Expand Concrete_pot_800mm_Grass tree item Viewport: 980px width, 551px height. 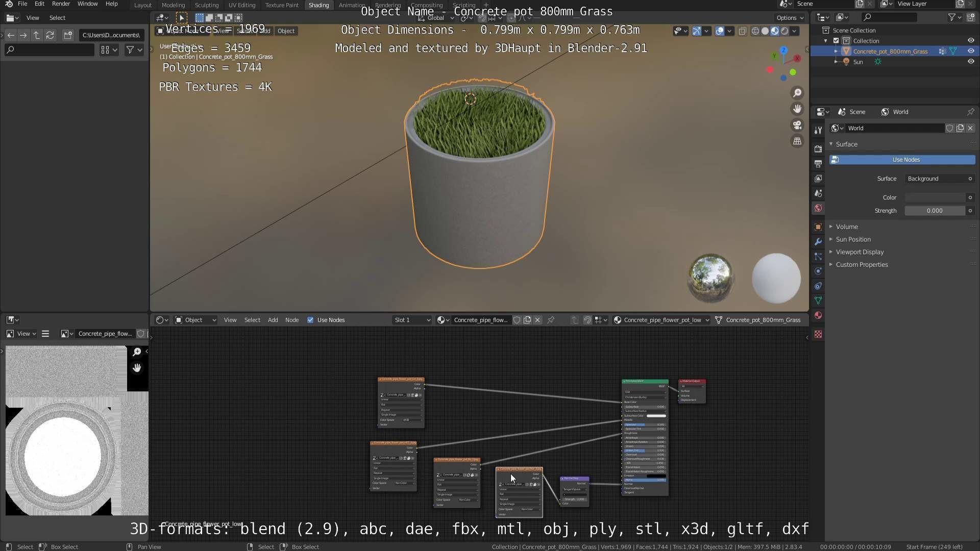[x=836, y=51]
